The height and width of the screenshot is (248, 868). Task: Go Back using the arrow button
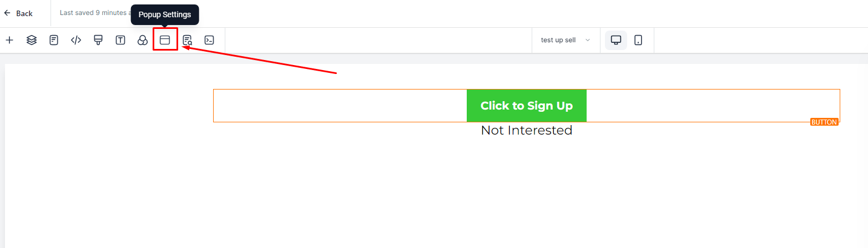[18, 13]
